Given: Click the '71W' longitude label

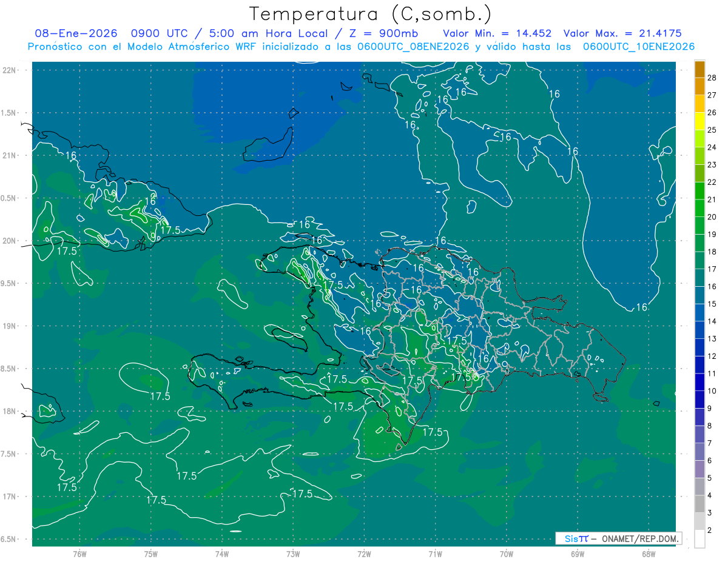Looking at the screenshot, I should tap(435, 554).
